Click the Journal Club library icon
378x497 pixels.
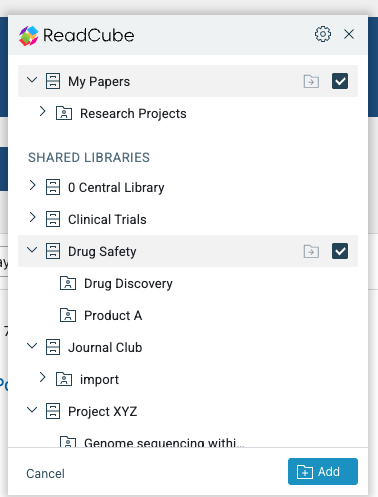[53, 347]
